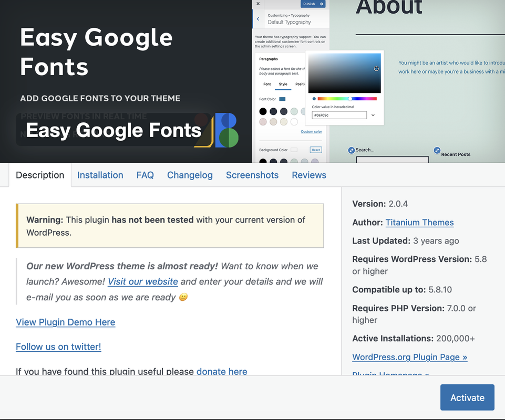
Task: Click the warning notice about untested plugin
Action: click(x=170, y=226)
